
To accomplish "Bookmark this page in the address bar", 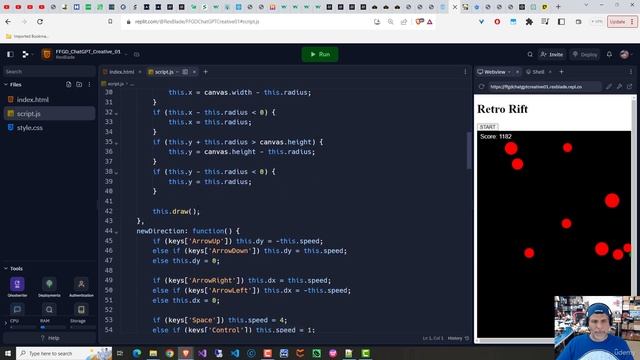I will 110,22.
